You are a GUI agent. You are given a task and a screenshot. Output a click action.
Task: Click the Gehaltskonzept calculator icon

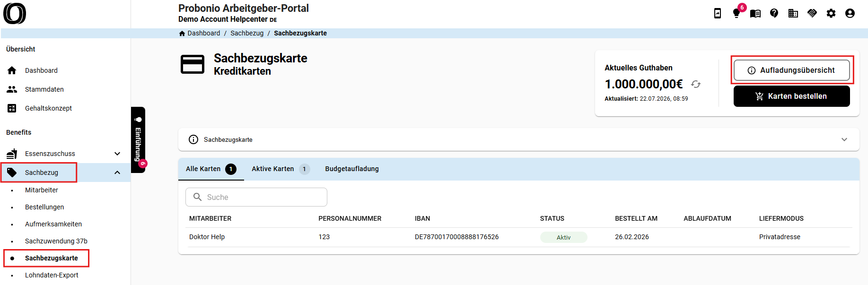12,108
